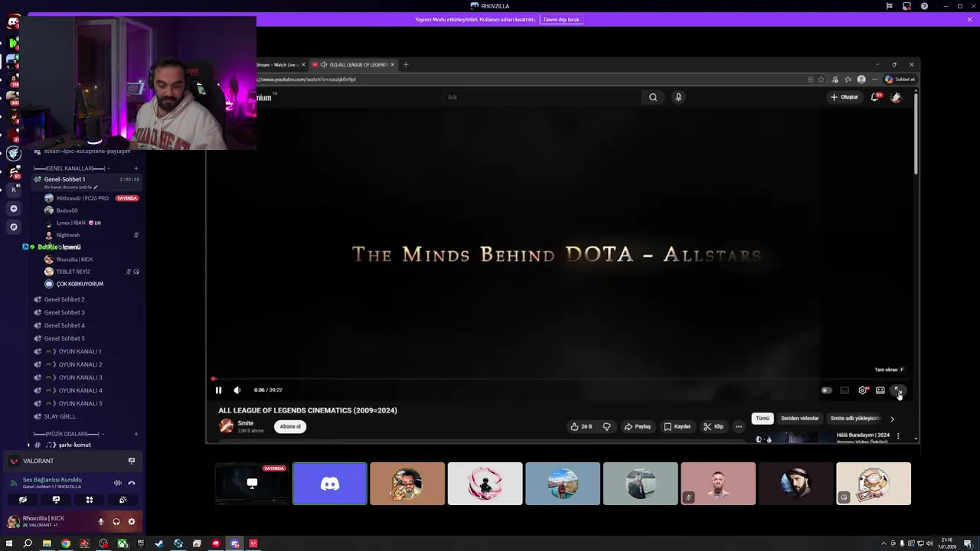Deafen with the Discord headphones icon
Viewport: 980px width, 551px height.
tap(116, 522)
